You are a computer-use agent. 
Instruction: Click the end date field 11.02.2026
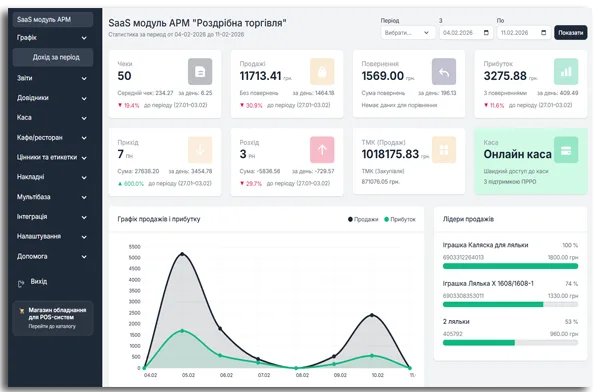[x=523, y=33]
